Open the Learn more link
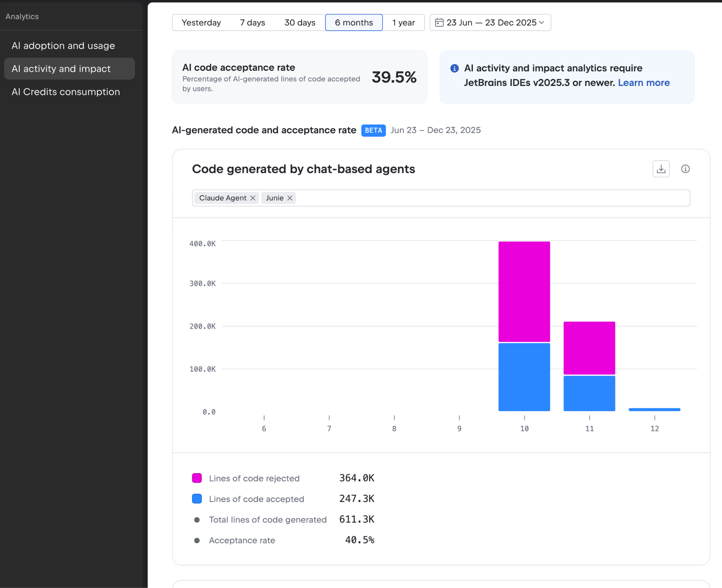Viewport: 722px width, 588px height. (x=644, y=83)
